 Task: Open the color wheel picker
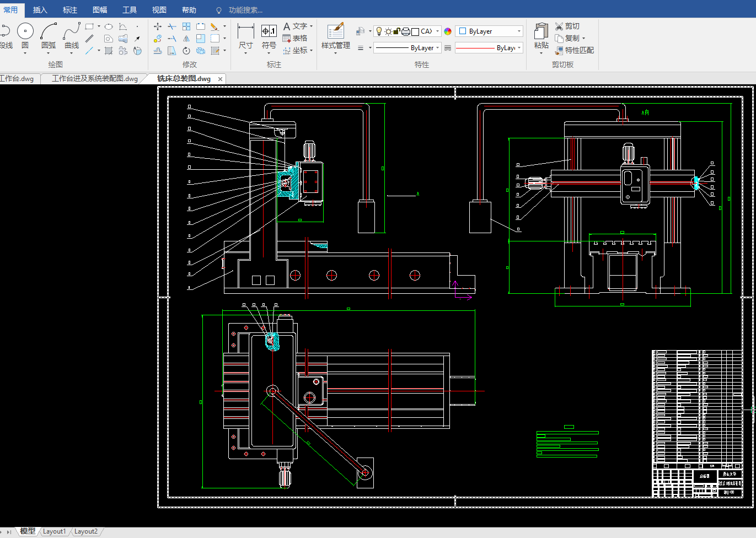point(448,31)
